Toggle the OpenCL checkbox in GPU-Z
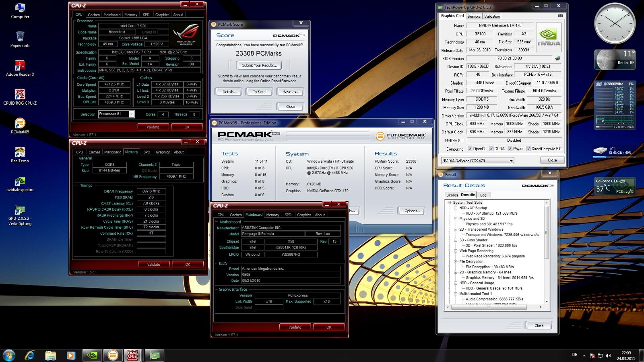644x362 pixels. [x=470, y=149]
